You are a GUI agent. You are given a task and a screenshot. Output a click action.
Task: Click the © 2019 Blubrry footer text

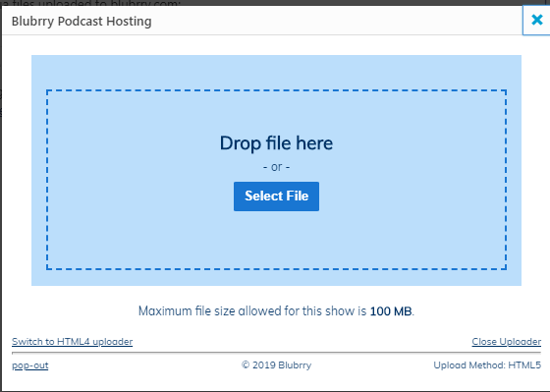coord(276,364)
